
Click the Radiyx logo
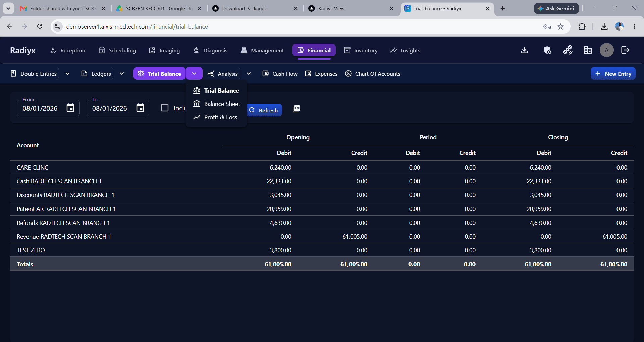tap(23, 50)
